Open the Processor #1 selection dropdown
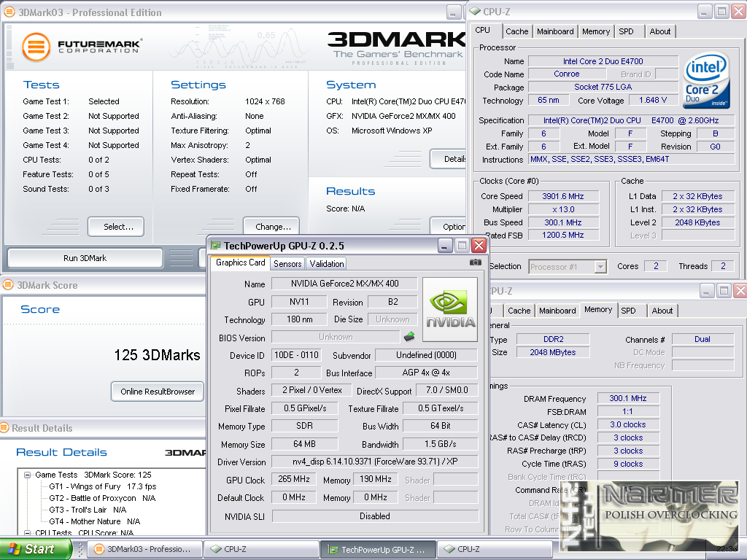This screenshot has height=560, width=747. coord(601,267)
